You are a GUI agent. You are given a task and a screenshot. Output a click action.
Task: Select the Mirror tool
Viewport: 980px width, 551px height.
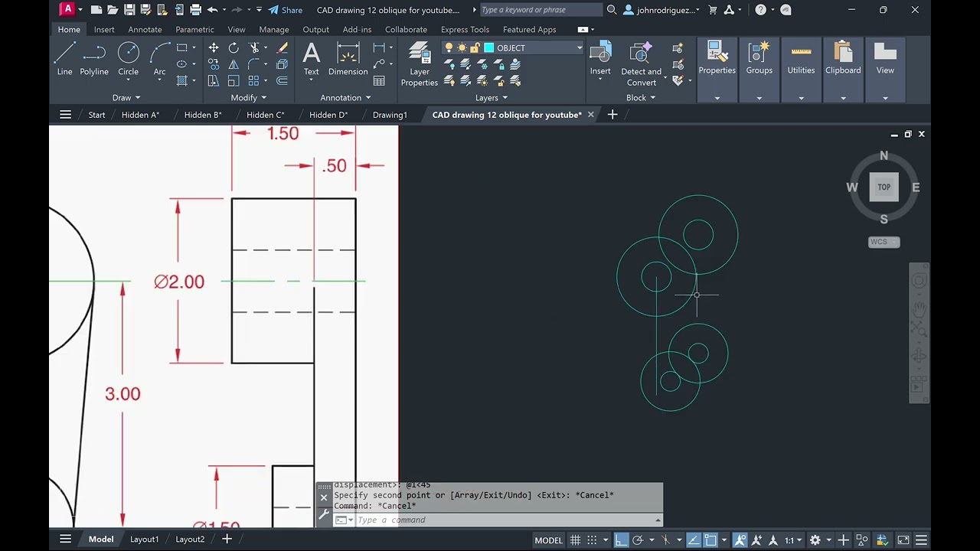(x=234, y=64)
